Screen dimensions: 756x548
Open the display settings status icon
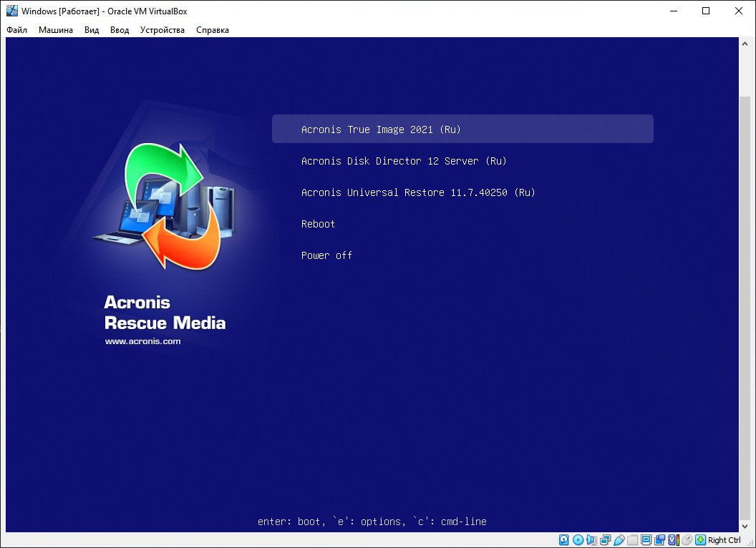coord(646,540)
